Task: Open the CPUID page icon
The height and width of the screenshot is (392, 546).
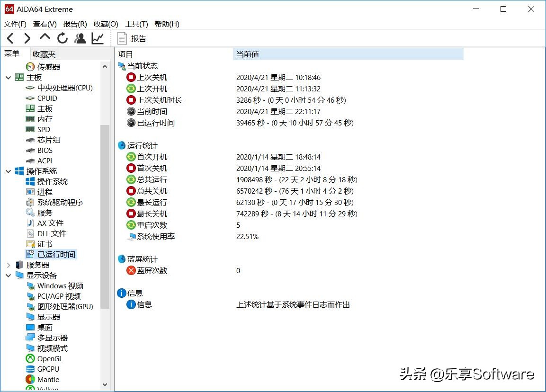Action: [x=30, y=98]
